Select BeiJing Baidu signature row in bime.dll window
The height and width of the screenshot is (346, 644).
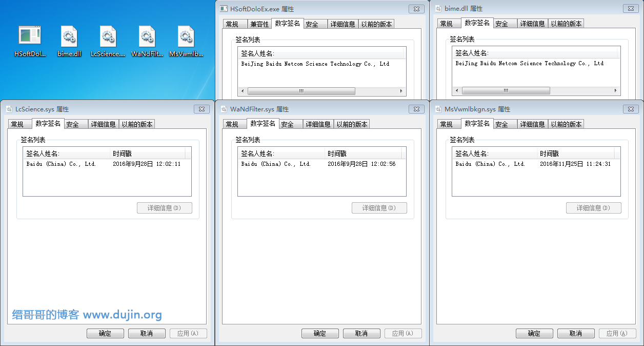(x=536, y=64)
